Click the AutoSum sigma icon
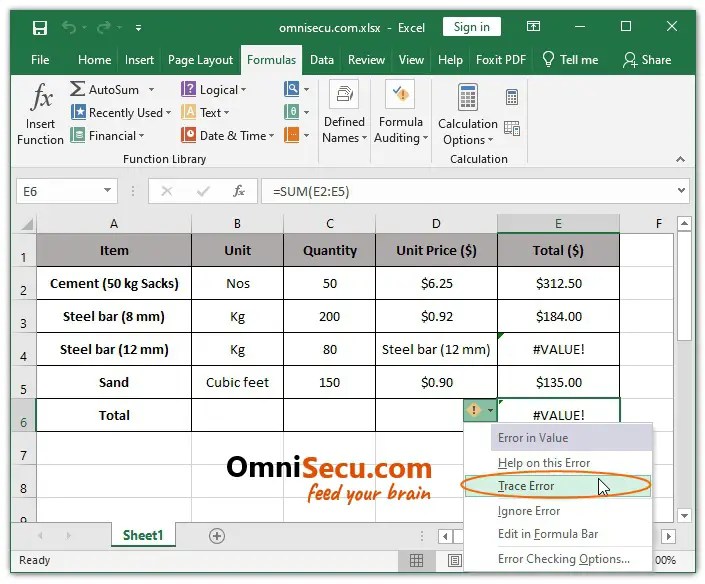Screen dimensions: 705x584 77,89
